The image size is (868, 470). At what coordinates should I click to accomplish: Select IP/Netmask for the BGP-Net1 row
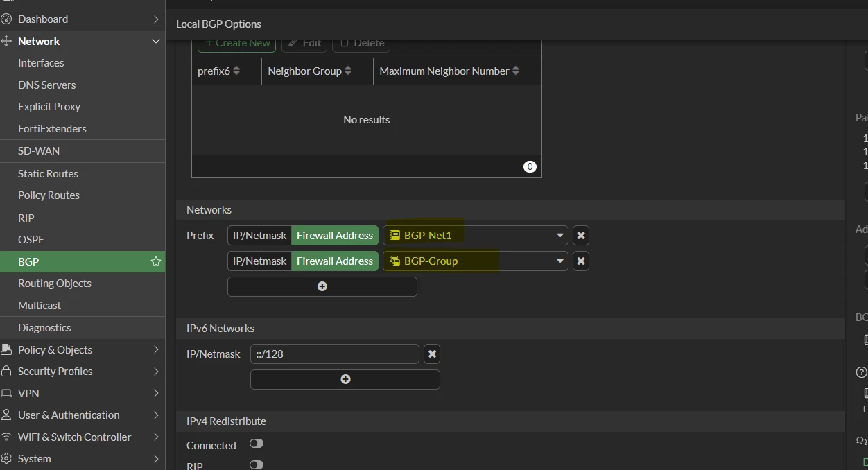click(259, 235)
